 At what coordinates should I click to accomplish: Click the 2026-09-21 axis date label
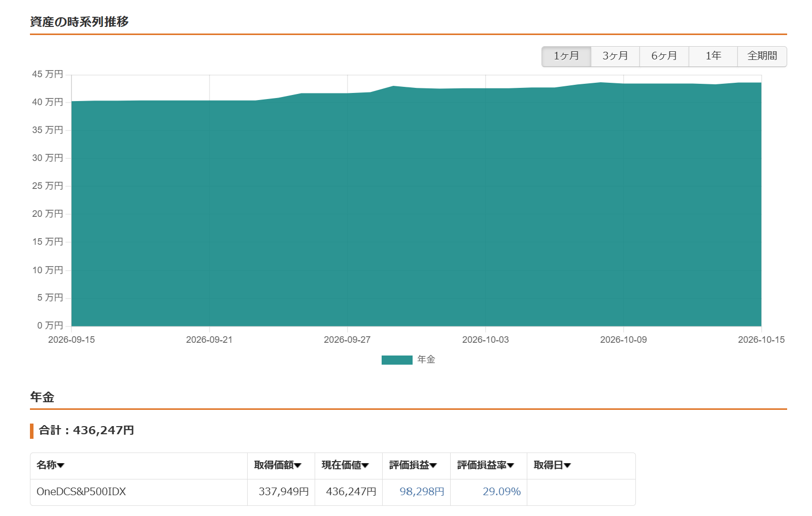209,340
